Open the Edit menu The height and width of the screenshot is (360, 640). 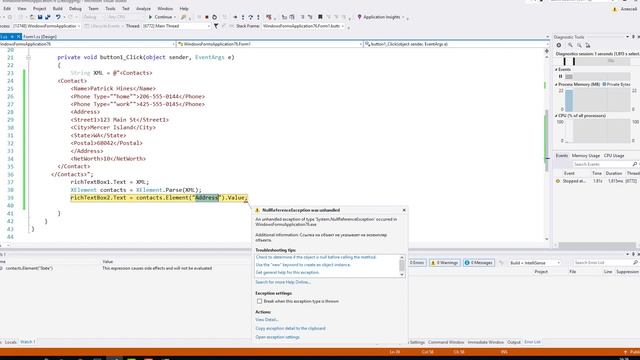7,9
